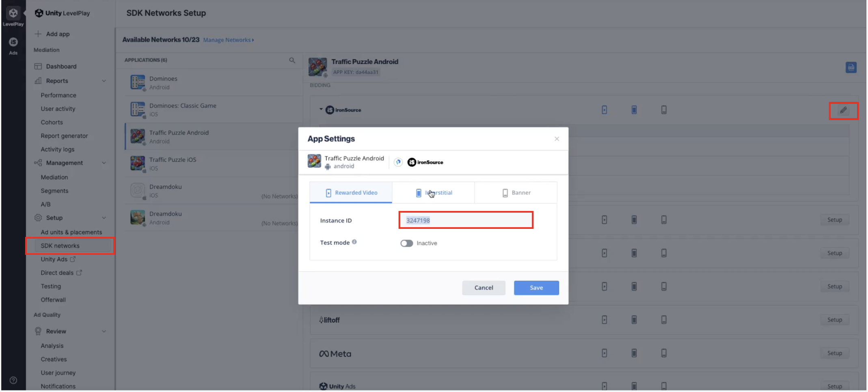Switch to the Rewarded Video tab
The width and height of the screenshot is (868, 392).
point(351,193)
